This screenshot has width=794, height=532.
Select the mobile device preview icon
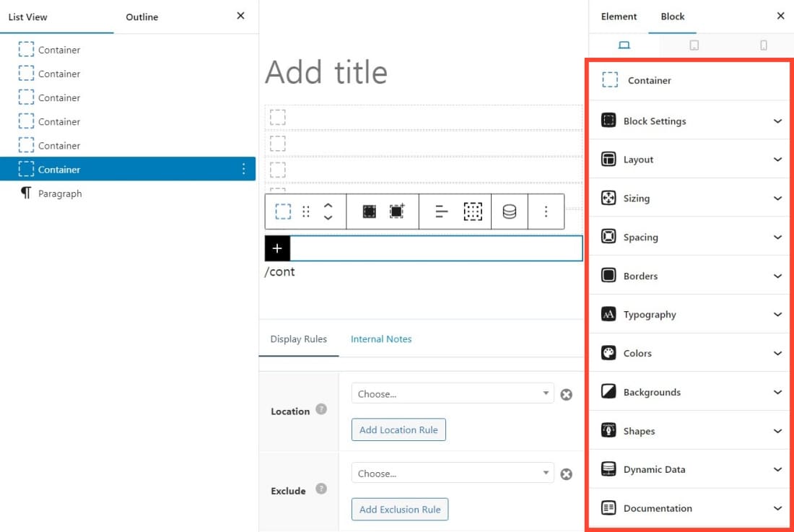[764, 45]
